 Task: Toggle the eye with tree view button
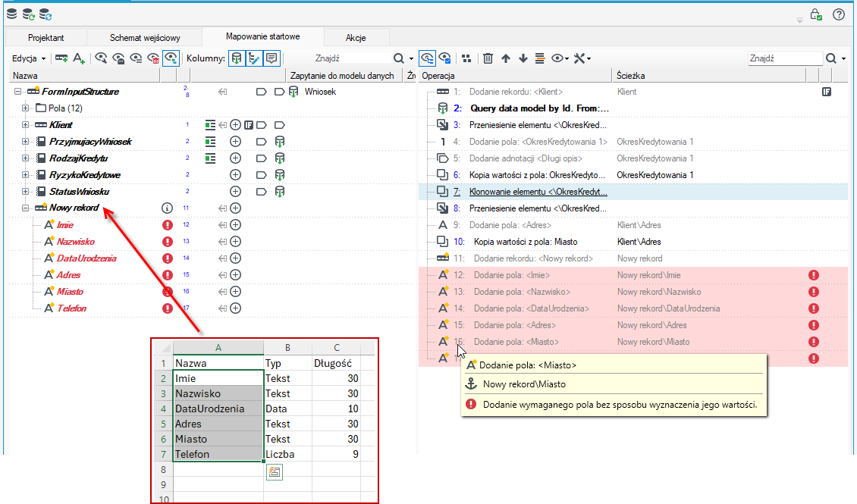tap(428, 58)
